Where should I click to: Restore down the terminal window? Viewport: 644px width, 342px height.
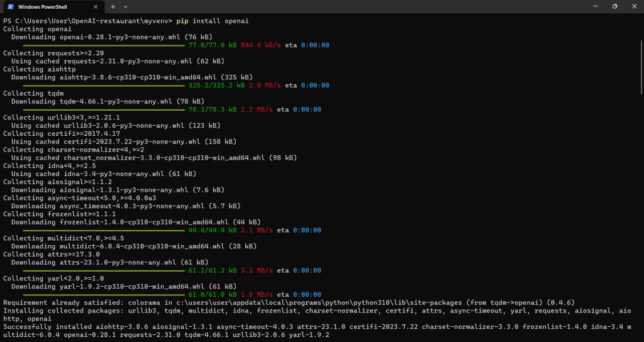(x=615, y=6)
